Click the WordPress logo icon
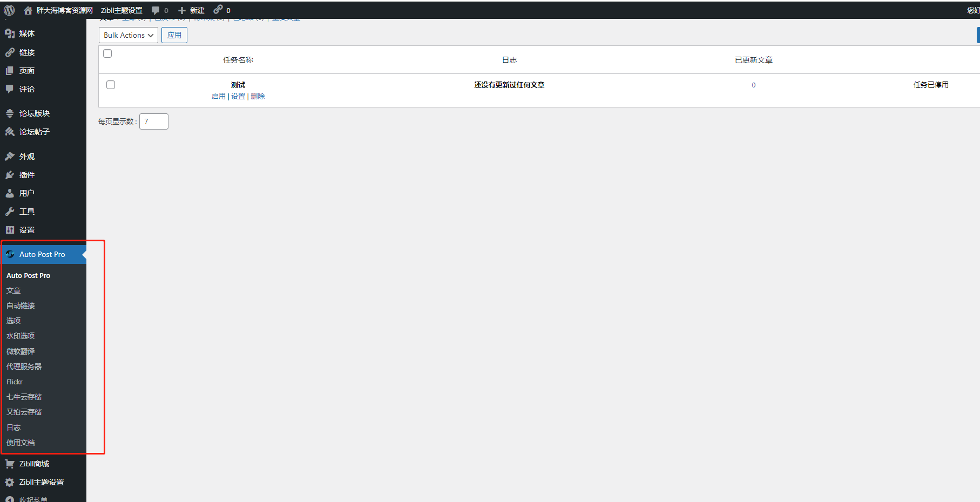This screenshot has width=980, height=502. coord(9,10)
